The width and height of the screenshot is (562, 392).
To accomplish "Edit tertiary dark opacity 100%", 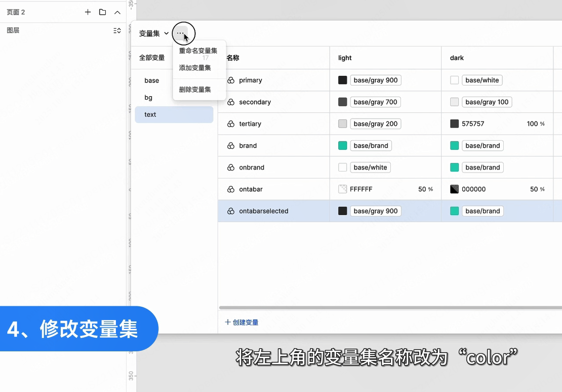I will tap(536, 124).
